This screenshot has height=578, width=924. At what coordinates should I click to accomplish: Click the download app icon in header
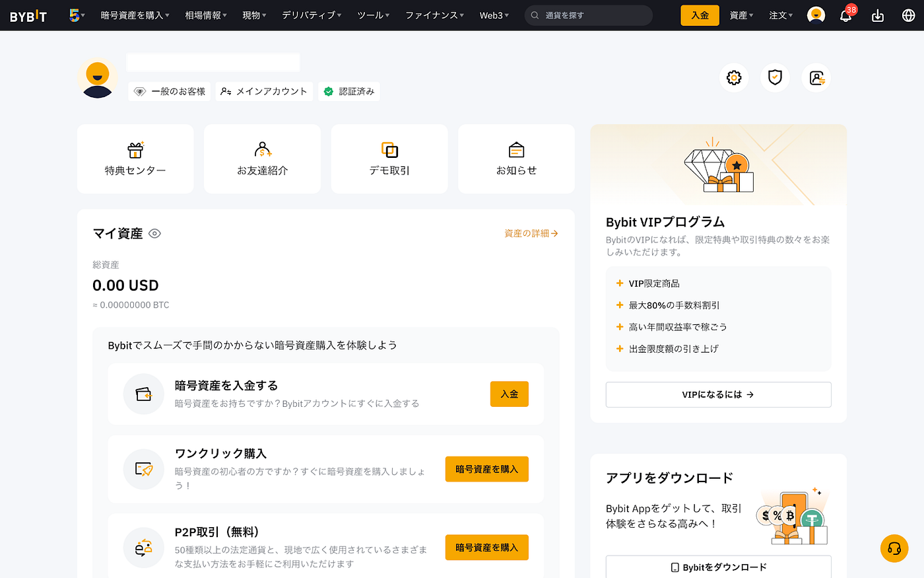click(878, 15)
